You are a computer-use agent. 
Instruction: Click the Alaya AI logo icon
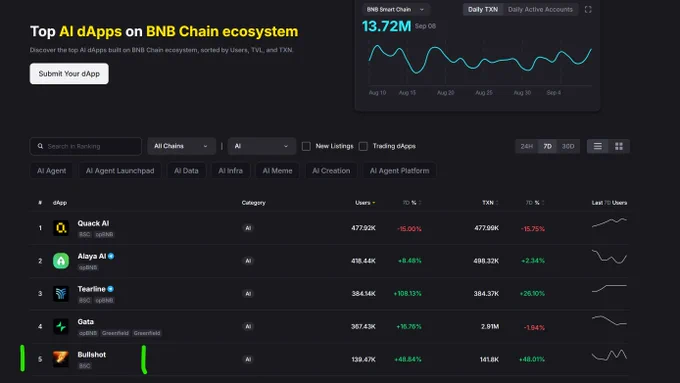pos(61,261)
